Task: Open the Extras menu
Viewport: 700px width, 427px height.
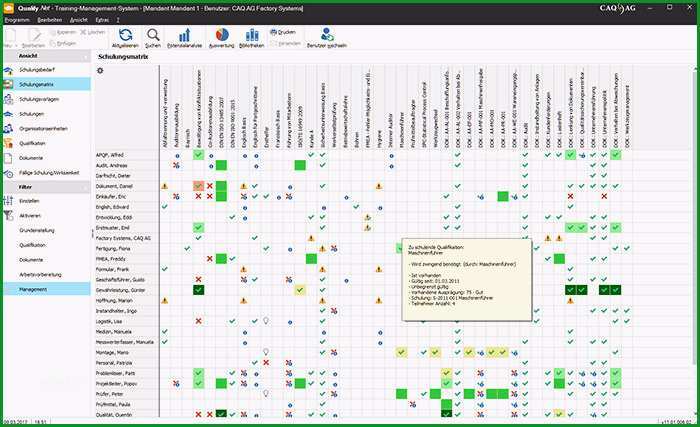Action: point(102,20)
